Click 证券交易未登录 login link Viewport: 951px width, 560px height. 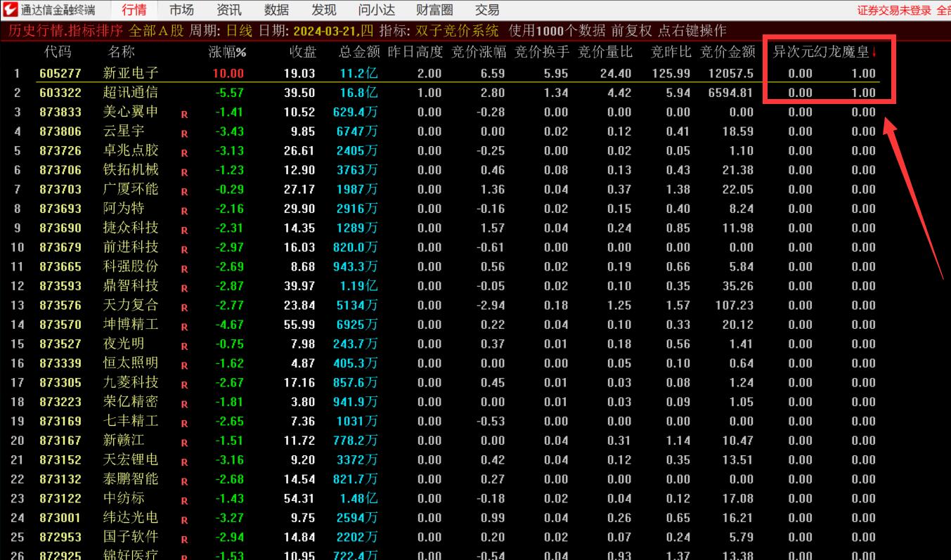coord(894,10)
